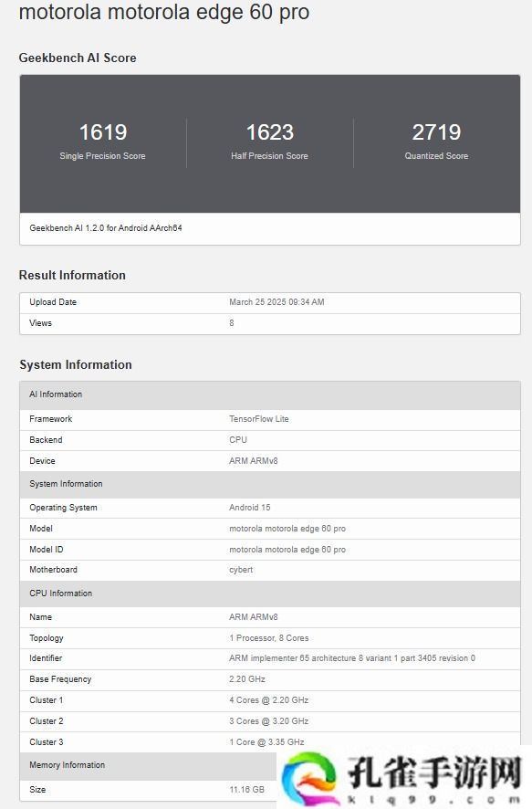Click the 'Size' row label

coord(37,790)
